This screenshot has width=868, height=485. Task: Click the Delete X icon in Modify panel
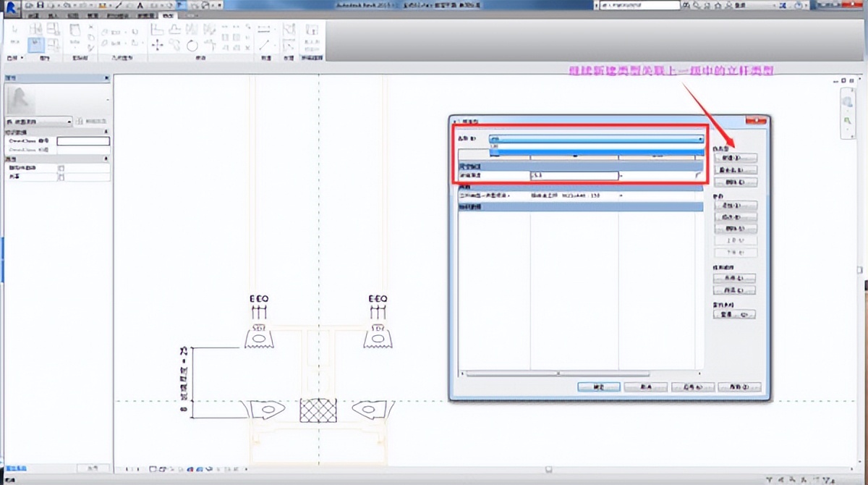pyautogui.click(x=247, y=47)
